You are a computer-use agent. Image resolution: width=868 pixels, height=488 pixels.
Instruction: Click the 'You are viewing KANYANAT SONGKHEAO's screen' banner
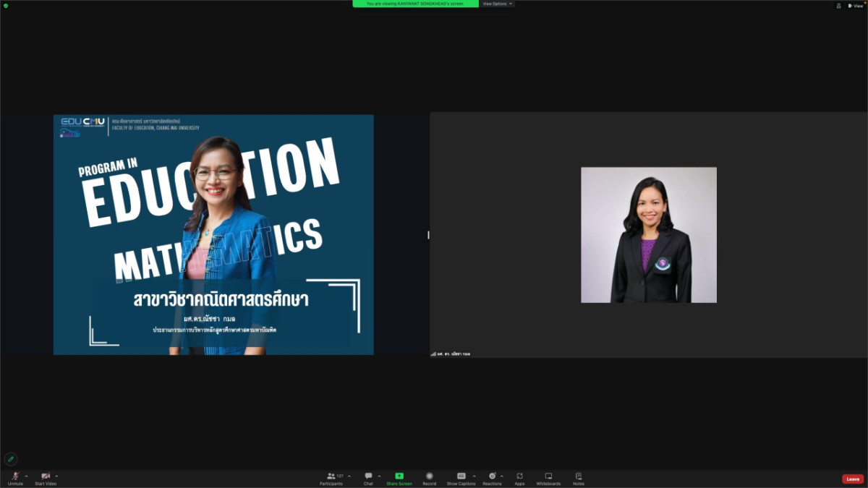(415, 4)
